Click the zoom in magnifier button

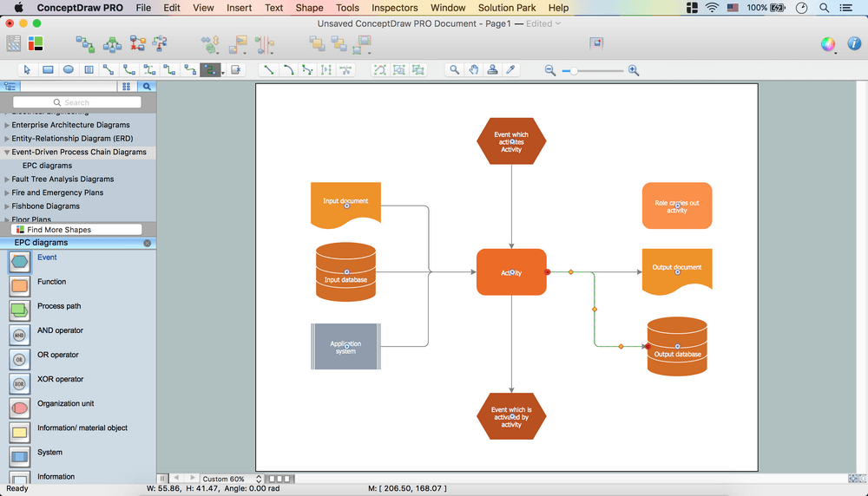tap(634, 70)
